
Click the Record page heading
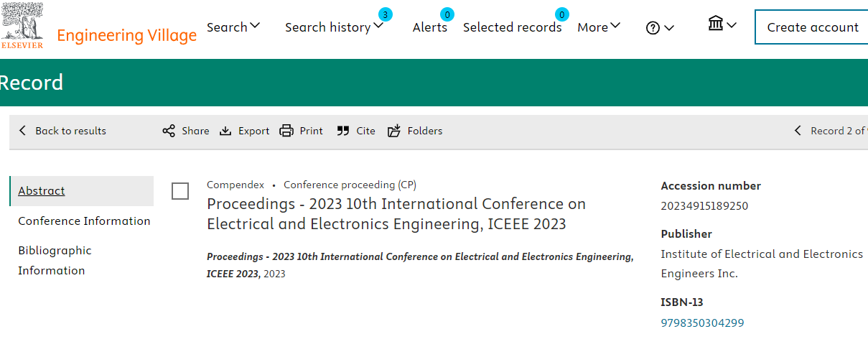(x=31, y=83)
